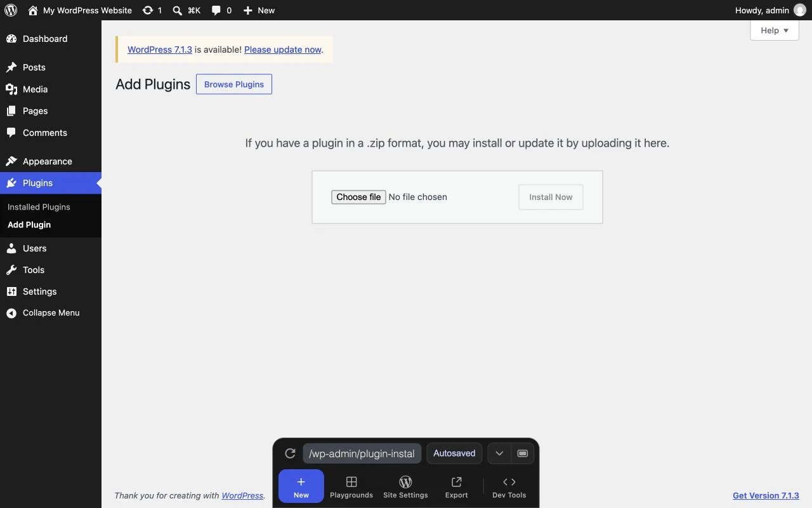Click the Users person icon

[x=11, y=248]
